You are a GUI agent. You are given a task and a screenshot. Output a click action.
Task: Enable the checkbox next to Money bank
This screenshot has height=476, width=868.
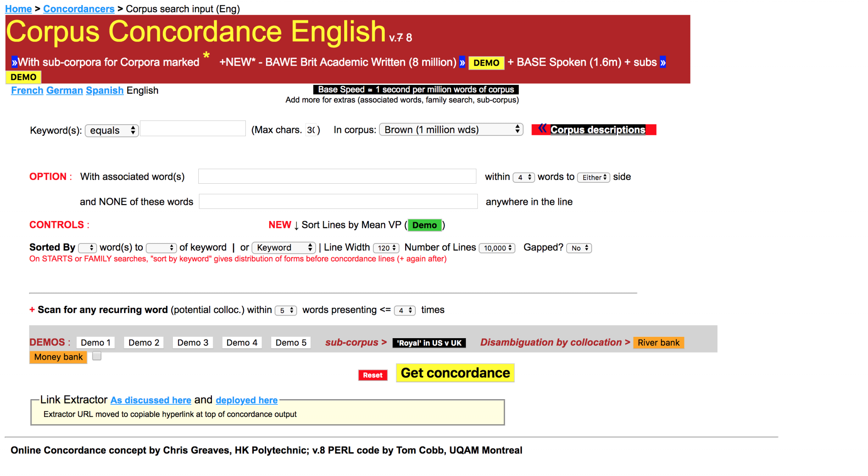tap(97, 356)
